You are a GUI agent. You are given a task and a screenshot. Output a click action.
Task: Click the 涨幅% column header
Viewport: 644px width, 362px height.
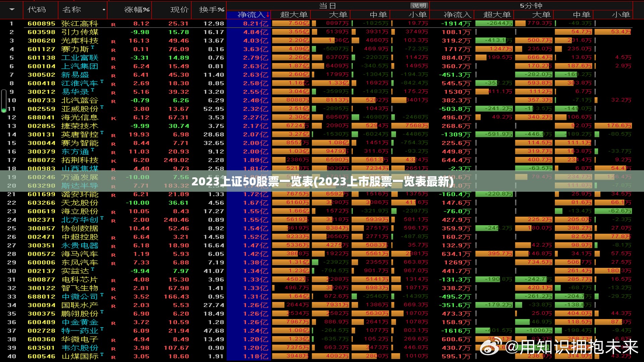pyautogui.click(x=137, y=10)
